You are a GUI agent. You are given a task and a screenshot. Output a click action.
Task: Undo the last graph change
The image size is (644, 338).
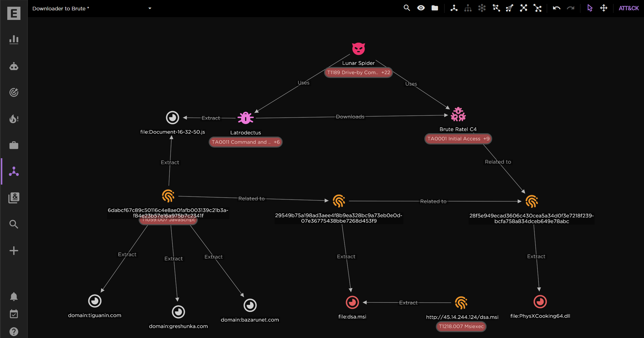(556, 8)
